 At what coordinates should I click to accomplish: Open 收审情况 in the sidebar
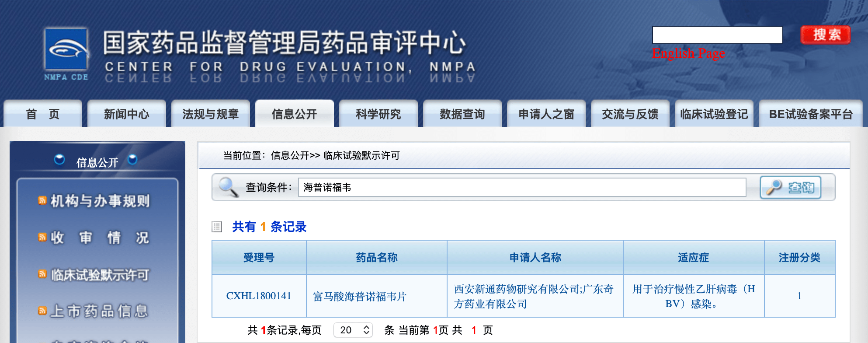point(100,238)
